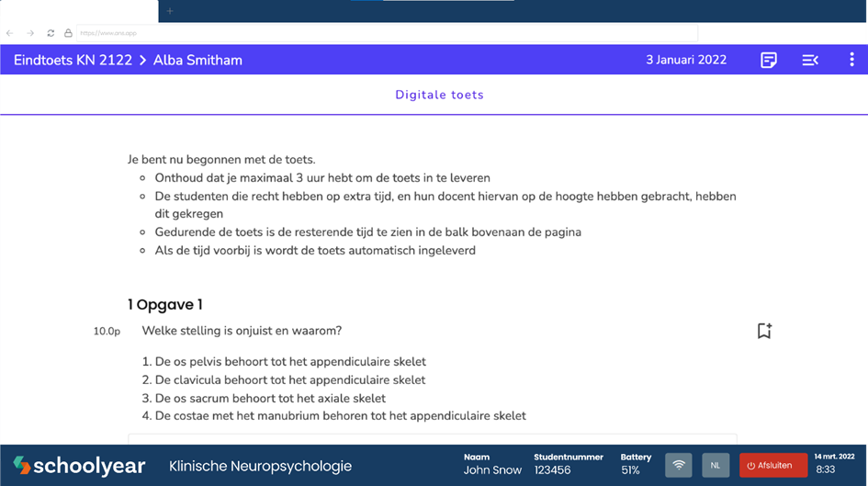Open the NL language selector
The image size is (868, 486).
[716, 465]
